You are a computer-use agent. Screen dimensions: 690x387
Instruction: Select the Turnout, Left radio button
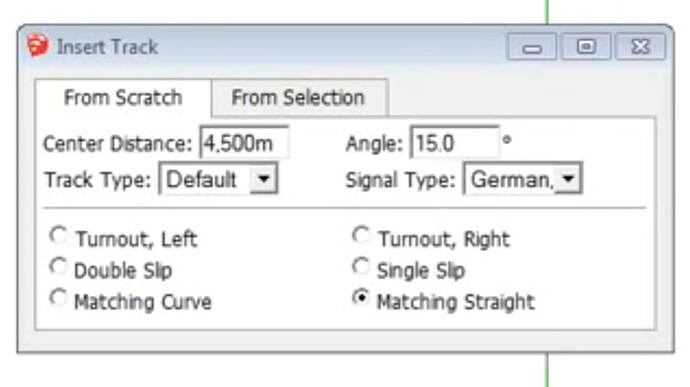click(58, 236)
